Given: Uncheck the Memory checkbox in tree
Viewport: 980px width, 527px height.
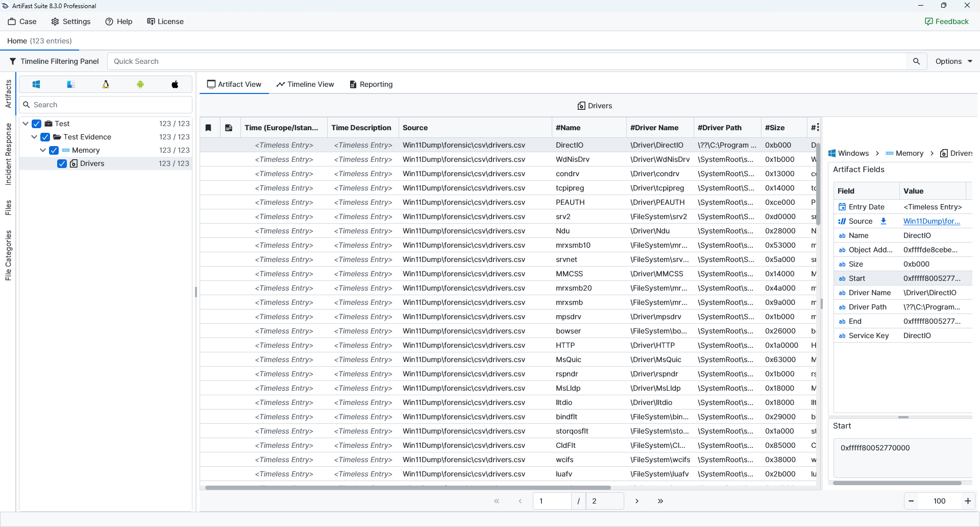Looking at the screenshot, I should click(x=54, y=150).
